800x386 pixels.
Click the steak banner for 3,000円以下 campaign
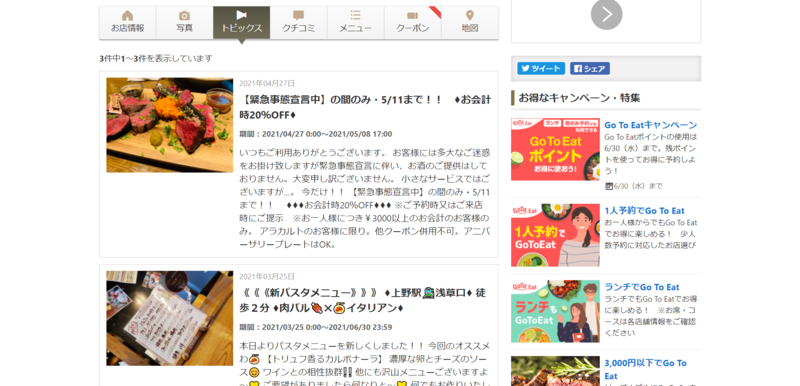tap(555, 371)
